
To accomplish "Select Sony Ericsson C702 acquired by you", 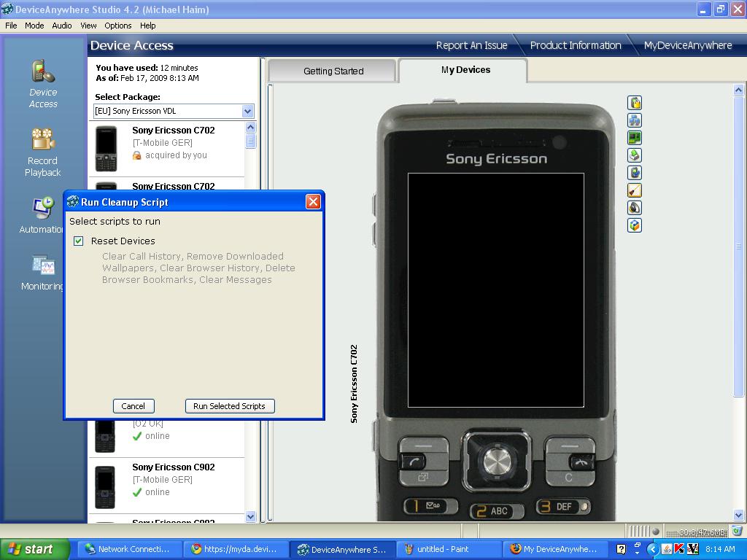I will [167, 149].
